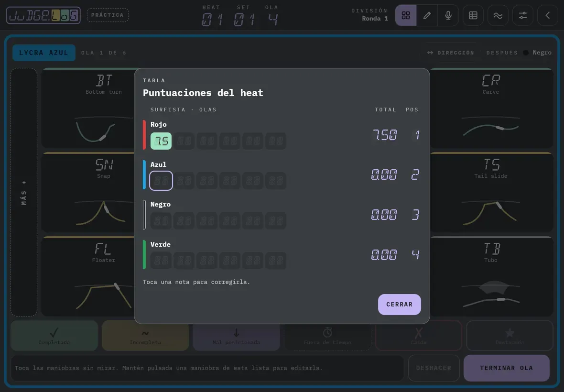Tap the Bottom turn maneuver card
The width and height of the screenshot is (564, 392).
coord(88,108)
